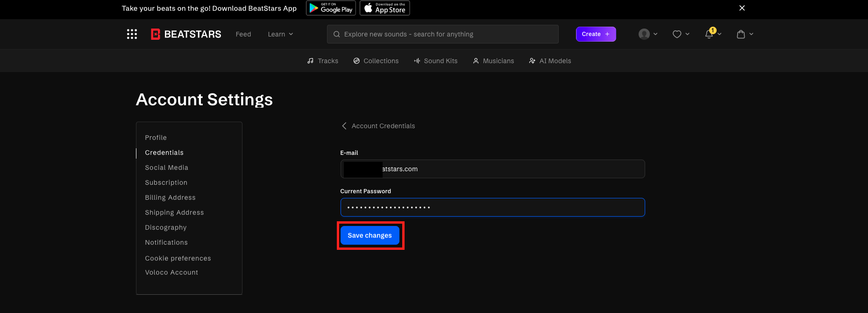This screenshot has width=868, height=313.
Task: Select Billing Address in settings sidebar
Action: click(170, 197)
